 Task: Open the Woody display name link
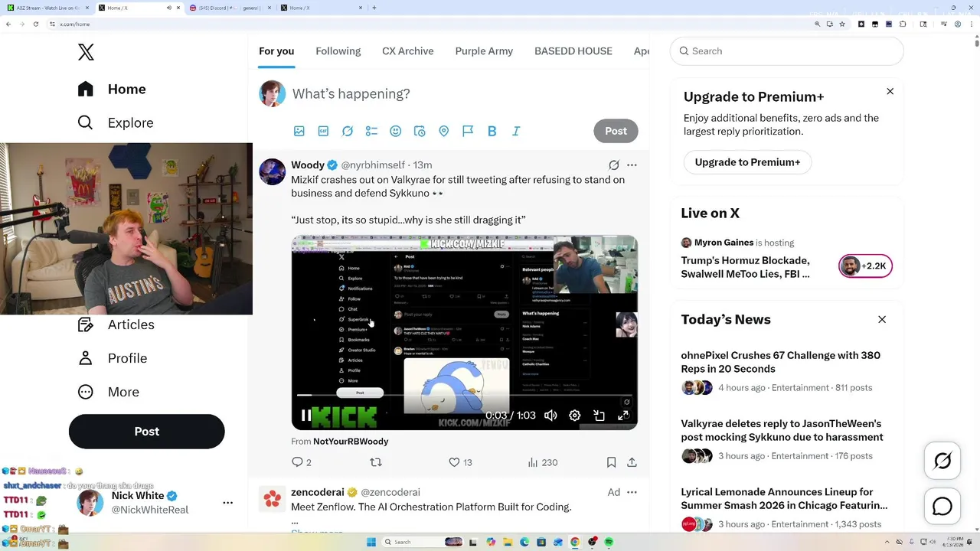pos(308,165)
